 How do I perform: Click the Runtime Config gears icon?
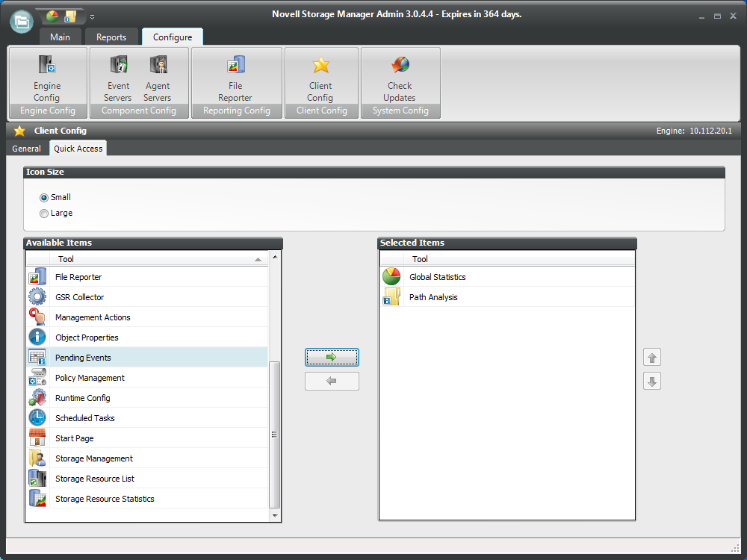[37, 398]
